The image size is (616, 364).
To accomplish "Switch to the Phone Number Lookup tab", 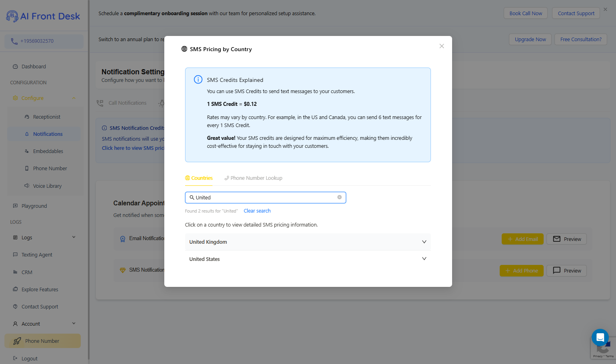I will coord(253,178).
